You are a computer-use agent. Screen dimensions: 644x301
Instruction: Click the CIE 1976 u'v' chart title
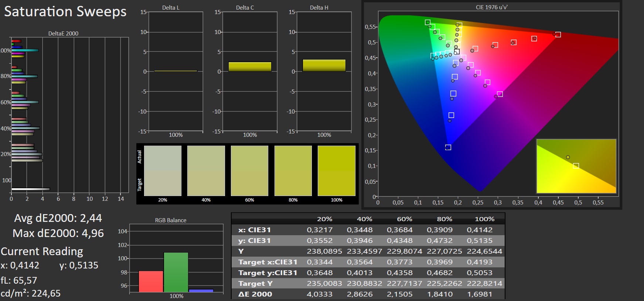491,7
